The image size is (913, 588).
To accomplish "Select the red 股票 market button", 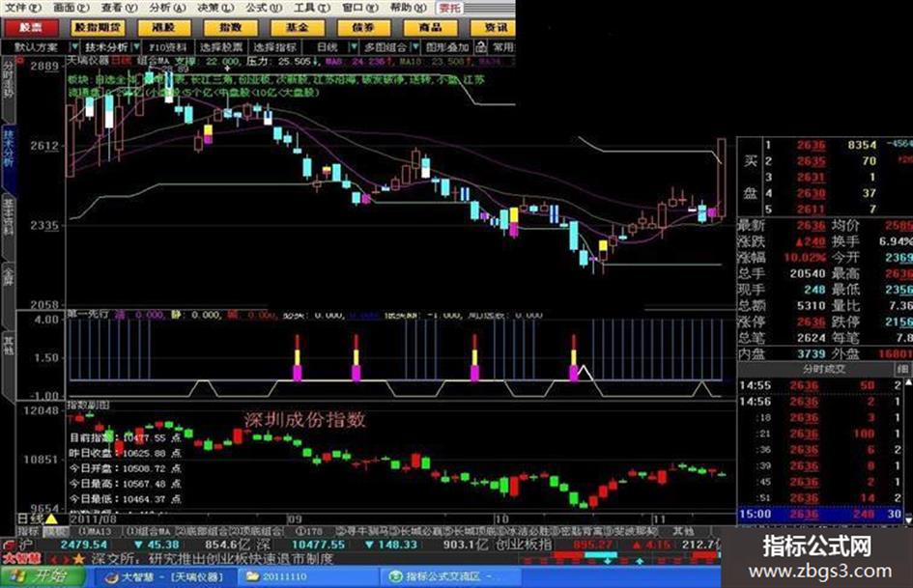I will tap(30, 27).
